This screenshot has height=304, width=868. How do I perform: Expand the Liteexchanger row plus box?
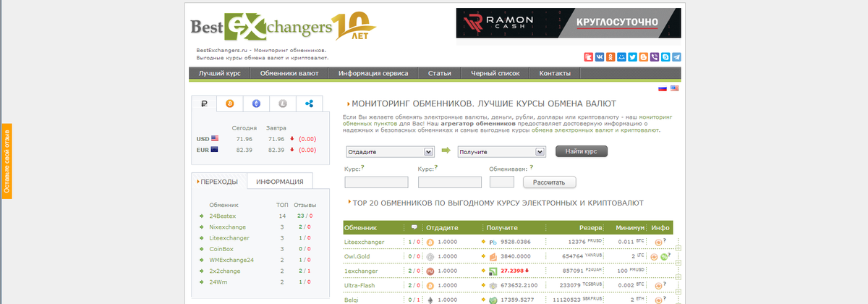pyautogui.click(x=678, y=248)
